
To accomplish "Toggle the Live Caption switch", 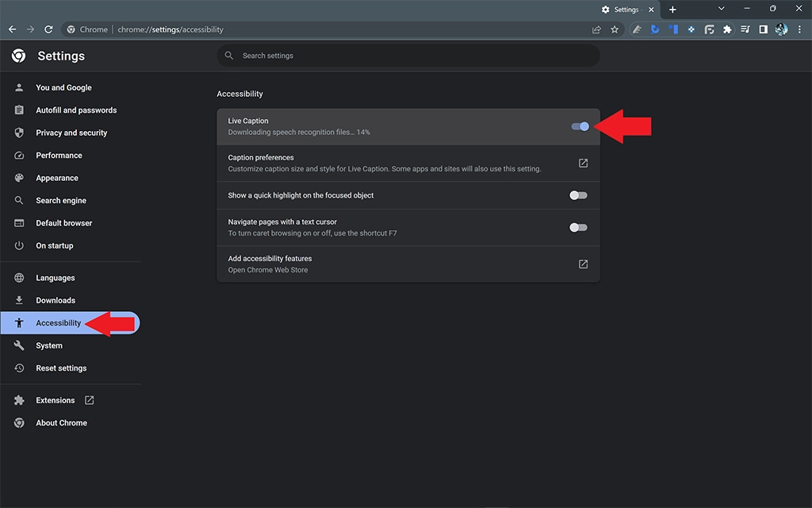I will click(580, 126).
